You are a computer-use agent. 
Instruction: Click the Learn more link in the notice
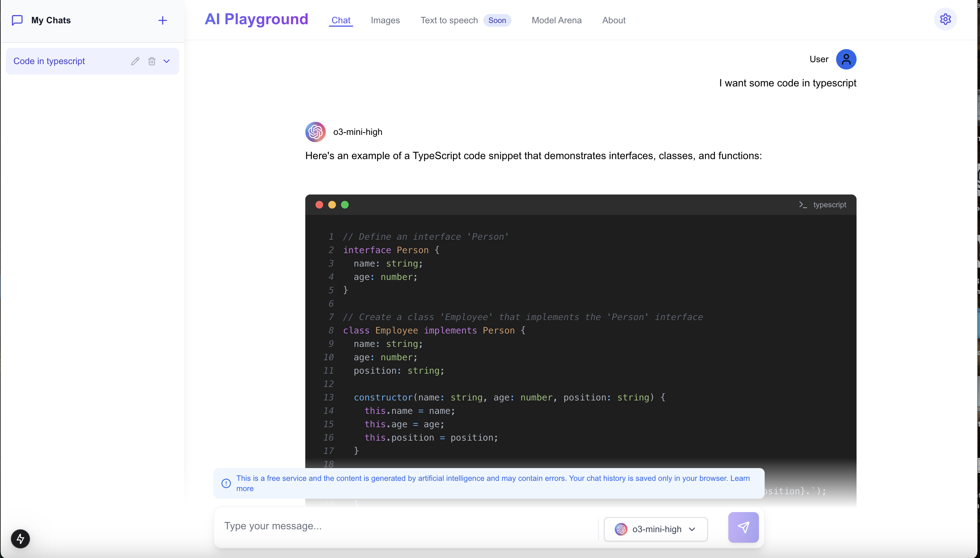[739, 478]
